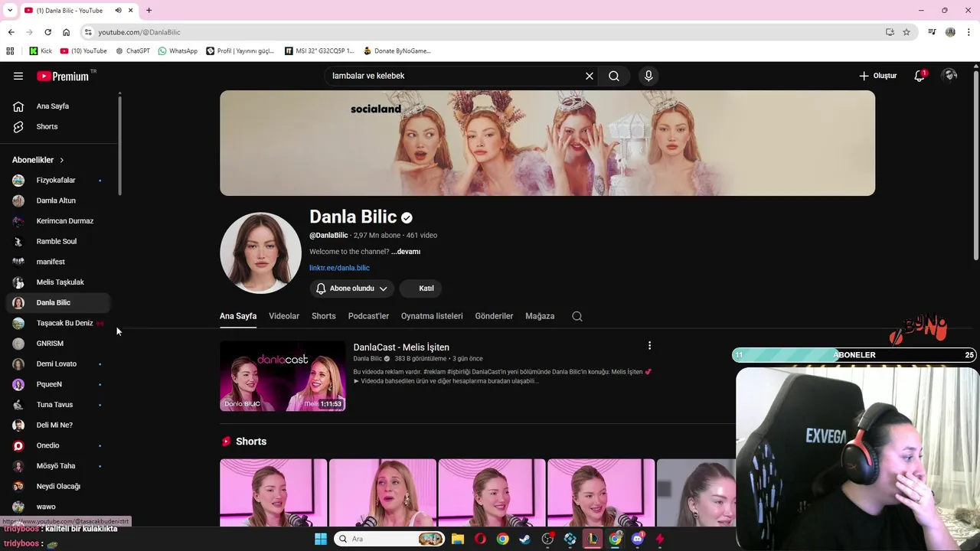Expand Abonelikler section chevron
The image size is (980, 551).
point(62,160)
